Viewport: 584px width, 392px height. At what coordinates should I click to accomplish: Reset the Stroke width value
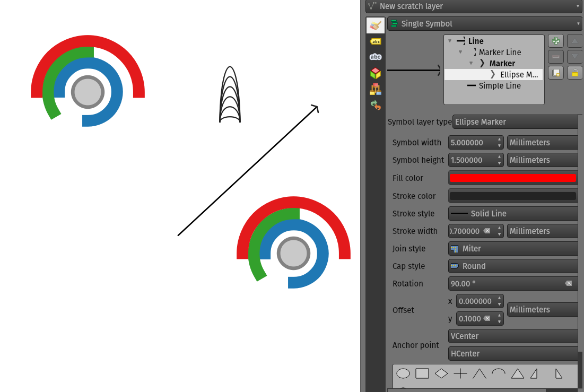coord(487,231)
